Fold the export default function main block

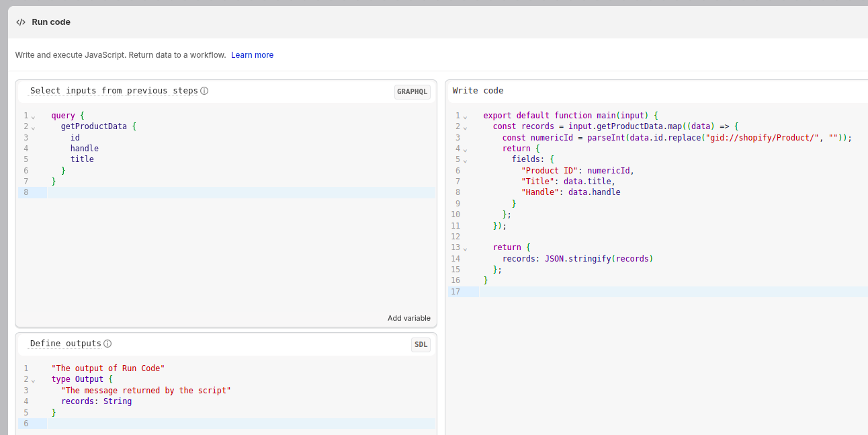(464, 116)
